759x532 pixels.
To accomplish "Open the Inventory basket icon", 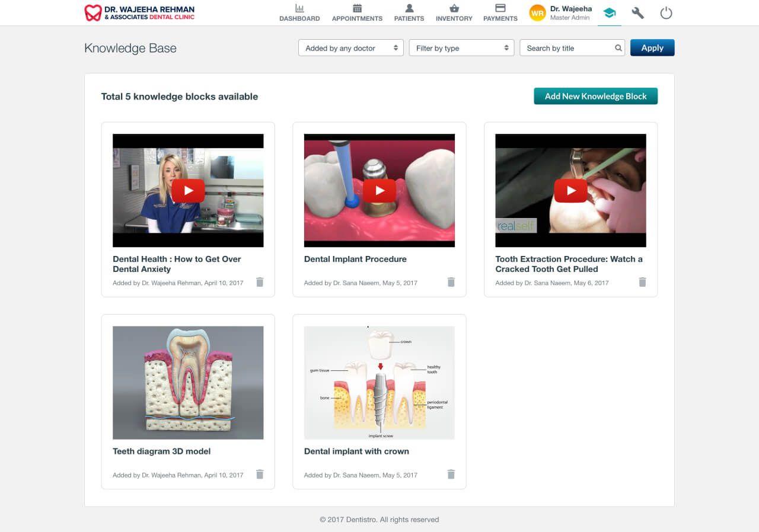I will (x=454, y=8).
